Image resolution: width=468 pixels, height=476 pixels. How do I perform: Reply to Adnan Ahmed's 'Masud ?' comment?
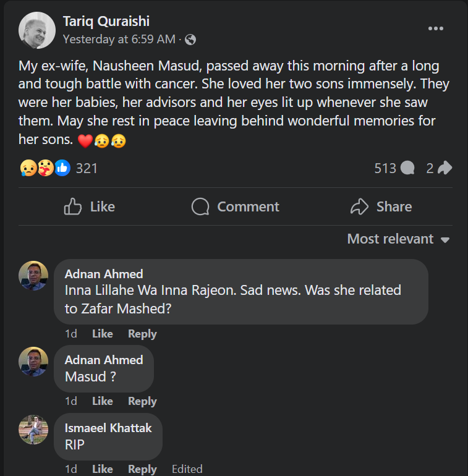142,401
